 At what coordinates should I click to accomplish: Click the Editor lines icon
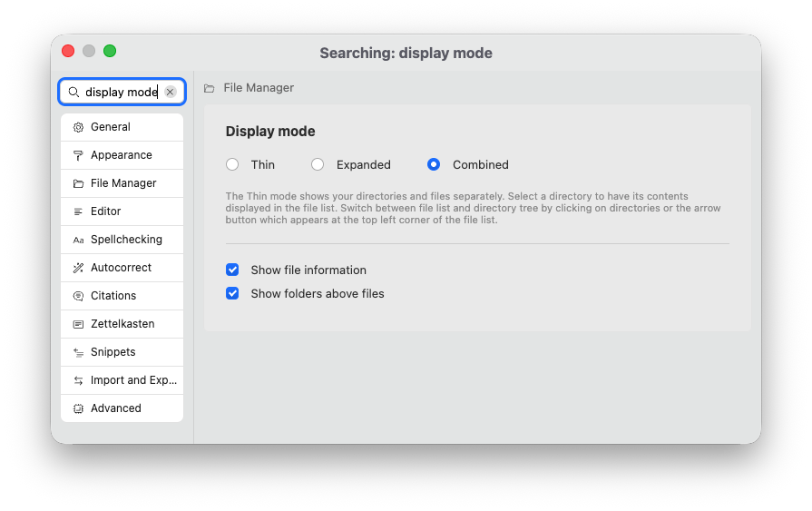point(78,211)
